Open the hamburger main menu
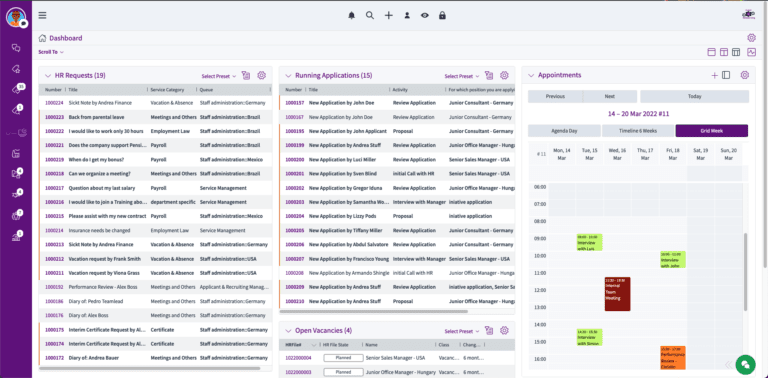Image resolution: width=768 pixels, height=378 pixels. point(43,15)
